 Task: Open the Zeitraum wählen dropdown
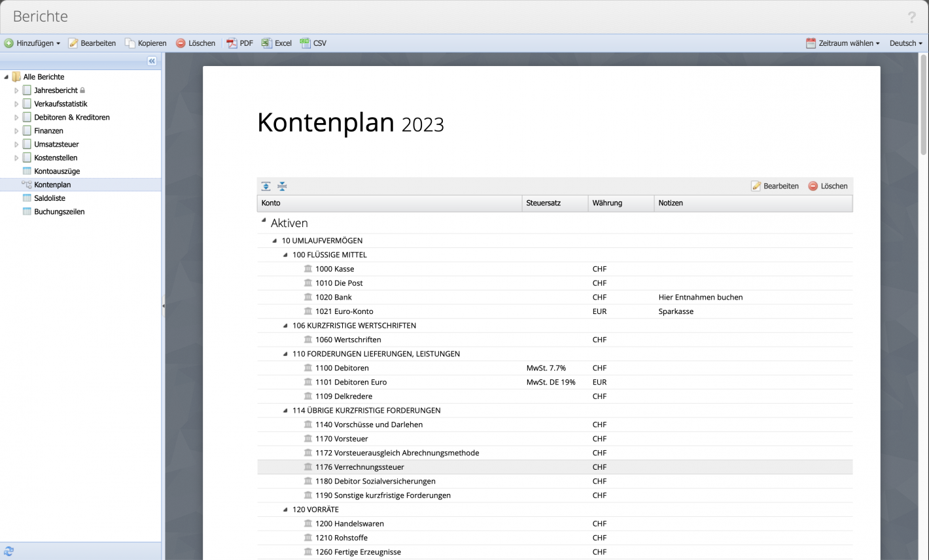pos(843,43)
